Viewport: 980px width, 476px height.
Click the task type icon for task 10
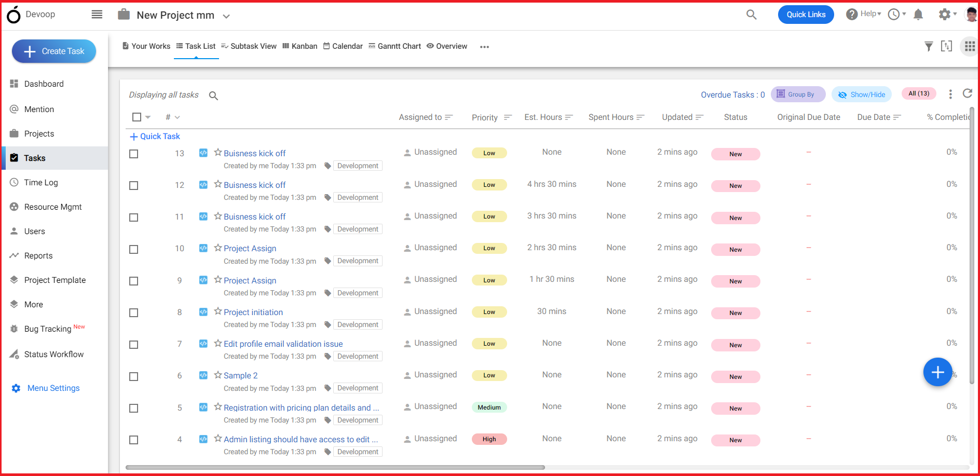click(203, 248)
